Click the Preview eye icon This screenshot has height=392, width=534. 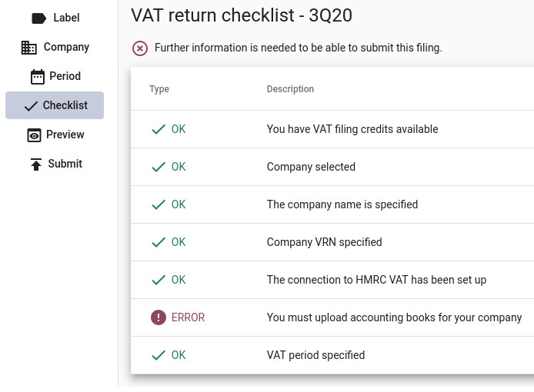click(x=34, y=135)
